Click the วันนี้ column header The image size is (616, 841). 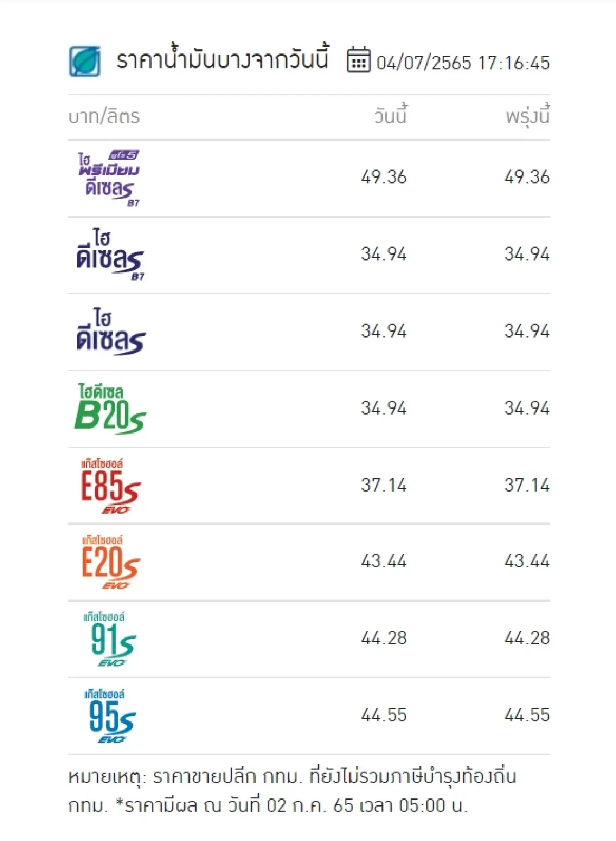[x=390, y=116]
